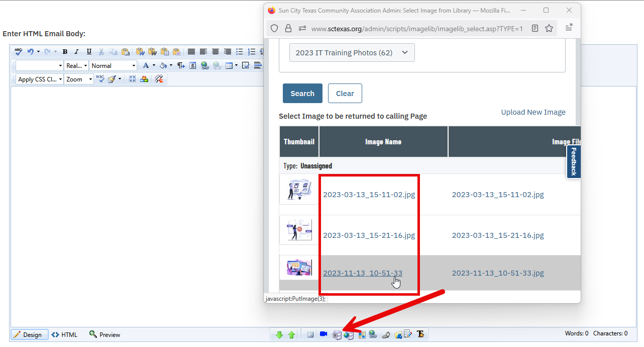Click the Search button

[302, 94]
